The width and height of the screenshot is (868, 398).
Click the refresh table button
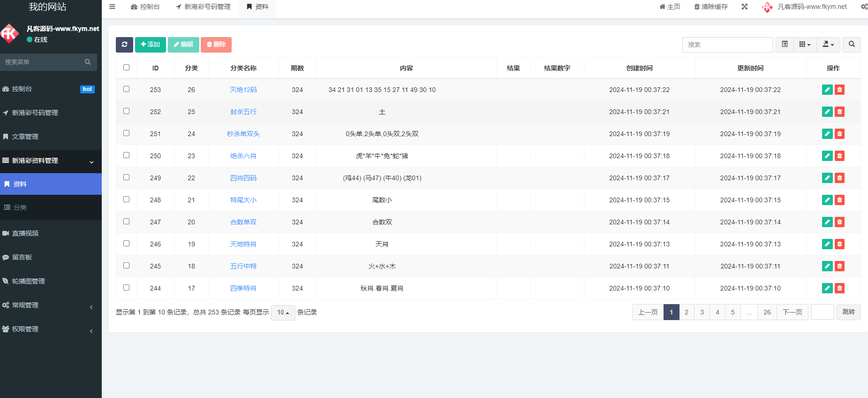(x=124, y=45)
